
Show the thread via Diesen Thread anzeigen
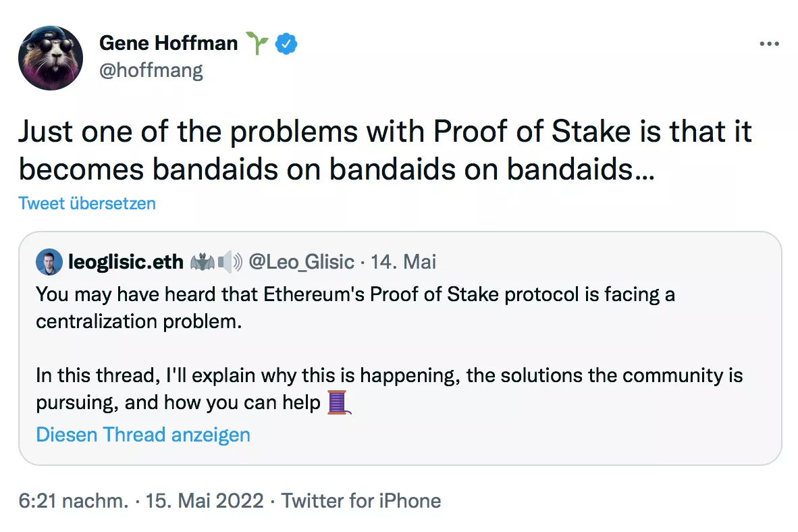143,435
